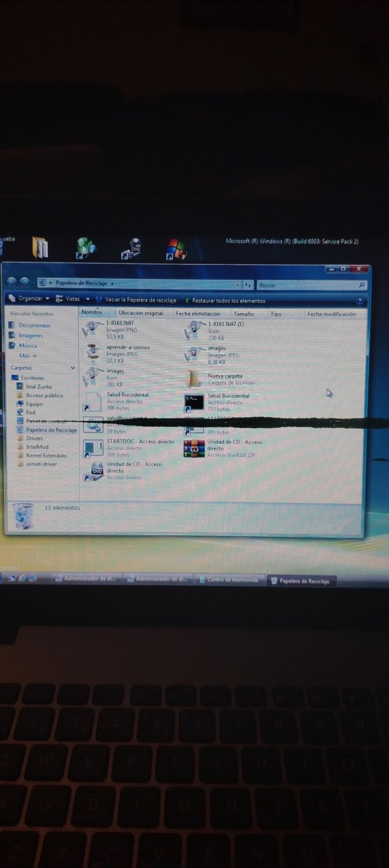Open the Organizar dropdown menu

(30, 298)
